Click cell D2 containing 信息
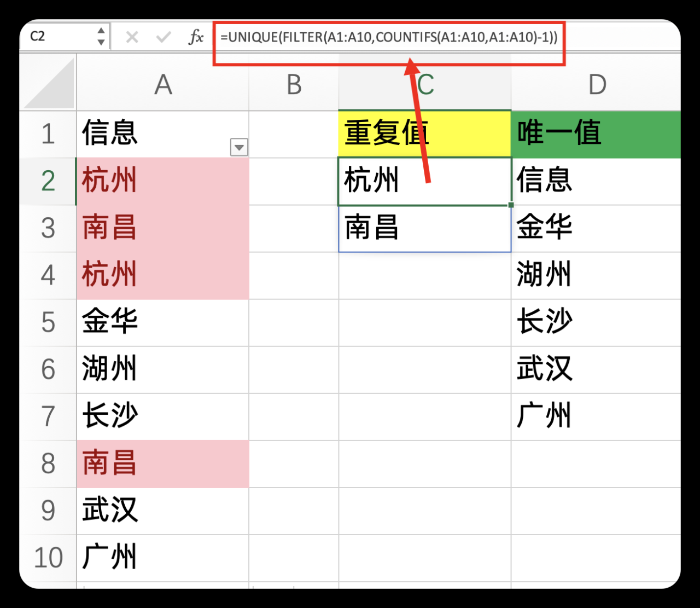 point(596,181)
